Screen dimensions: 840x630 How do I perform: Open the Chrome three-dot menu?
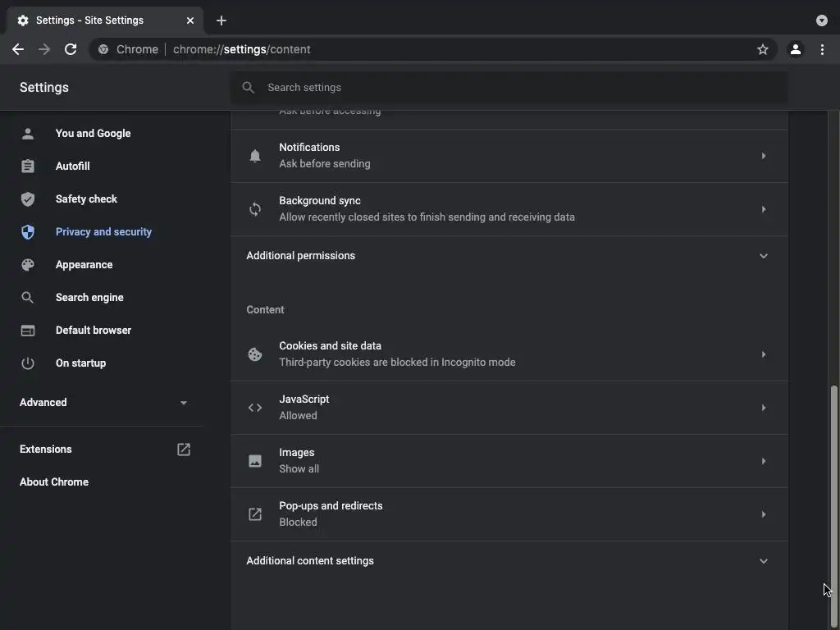(822, 49)
